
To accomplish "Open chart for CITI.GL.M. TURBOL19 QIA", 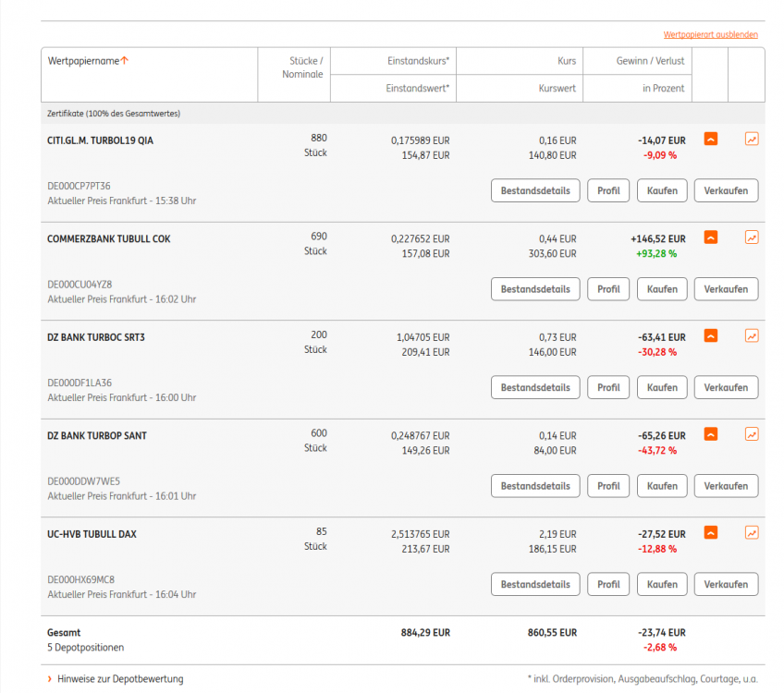I will (752, 140).
